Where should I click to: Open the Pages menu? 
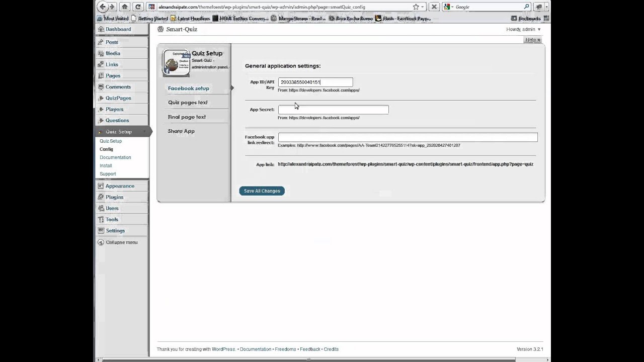click(x=113, y=76)
